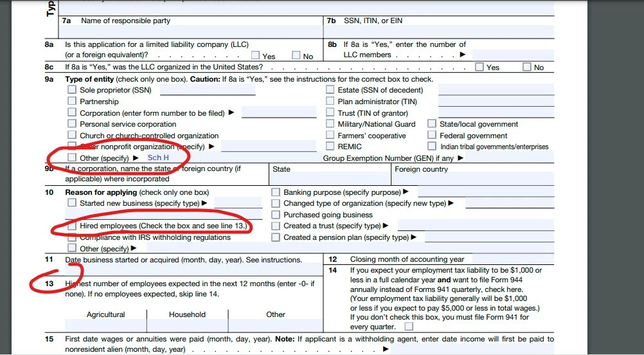Focus the number of LLC members field
Image resolution: width=644 pixels, height=355 pixels.
point(513,55)
